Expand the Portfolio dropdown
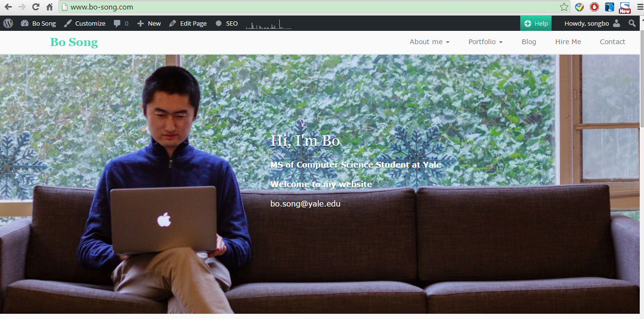This screenshot has height=319, width=644. coord(486,42)
